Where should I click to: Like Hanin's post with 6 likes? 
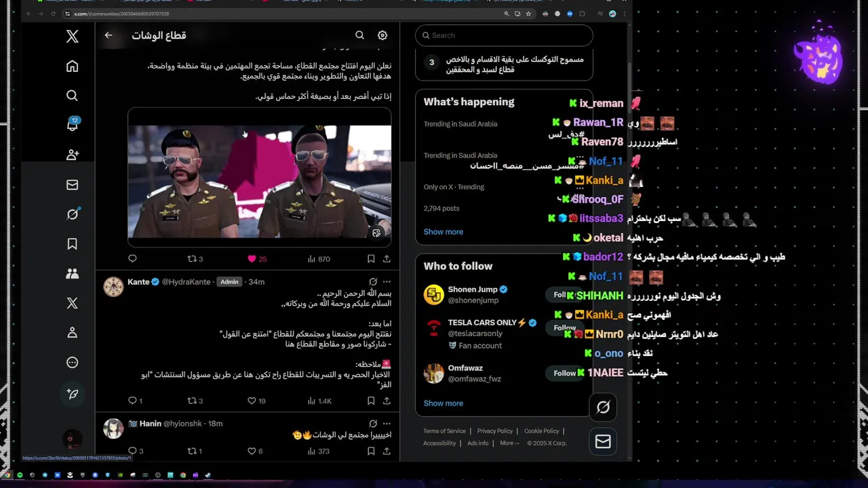pyautogui.click(x=255, y=451)
